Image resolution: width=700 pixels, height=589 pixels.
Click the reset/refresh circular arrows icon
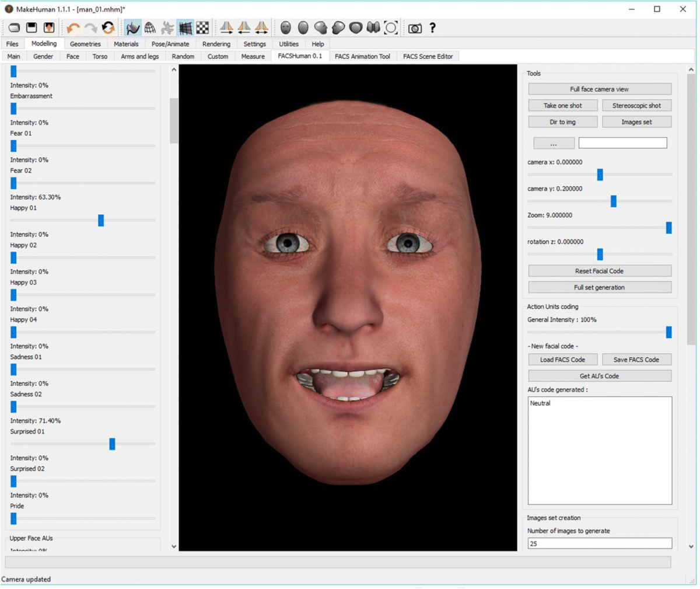click(x=108, y=28)
